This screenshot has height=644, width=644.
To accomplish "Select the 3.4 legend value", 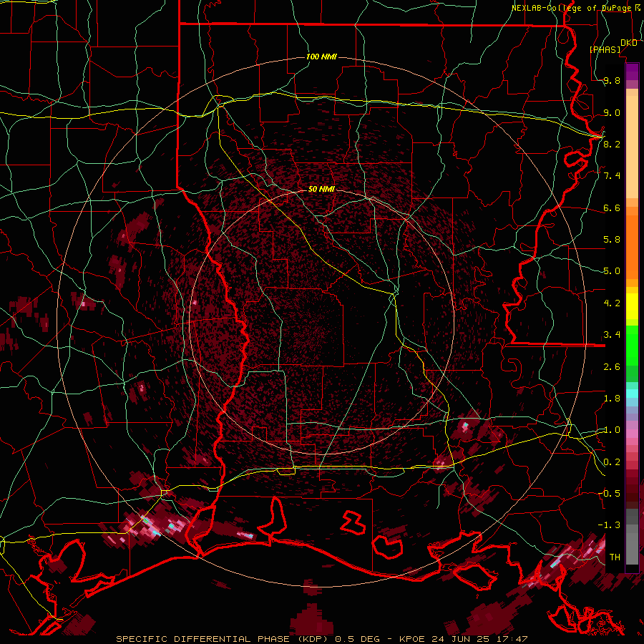I will (x=612, y=335).
